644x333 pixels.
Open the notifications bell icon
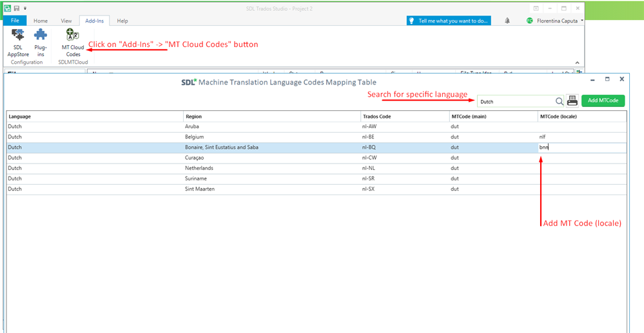pyautogui.click(x=507, y=21)
